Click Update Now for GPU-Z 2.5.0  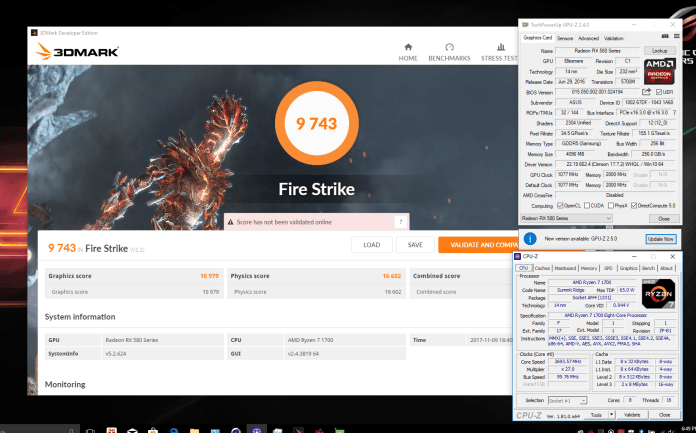tap(661, 239)
